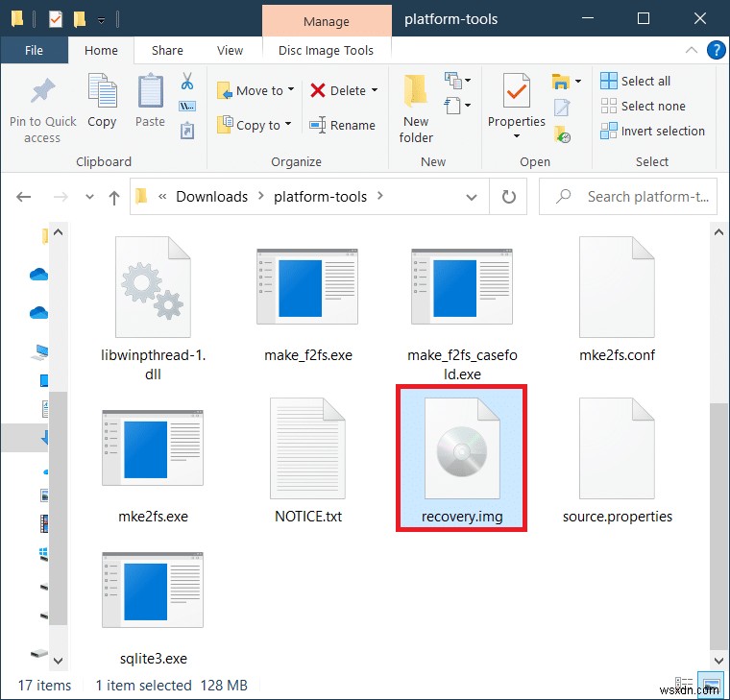Switch to the View tab
Image resolution: width=730 pixels, height=700 pixels.
click(230, 50)
